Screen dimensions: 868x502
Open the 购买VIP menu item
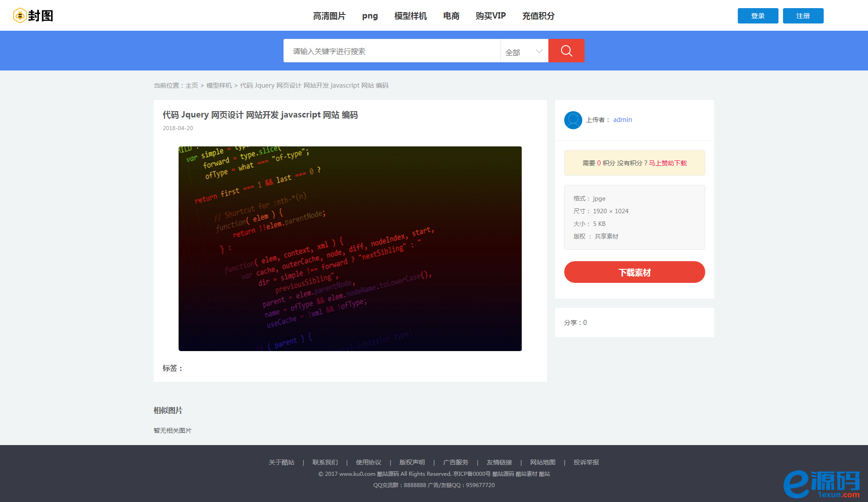click(491, 16)
